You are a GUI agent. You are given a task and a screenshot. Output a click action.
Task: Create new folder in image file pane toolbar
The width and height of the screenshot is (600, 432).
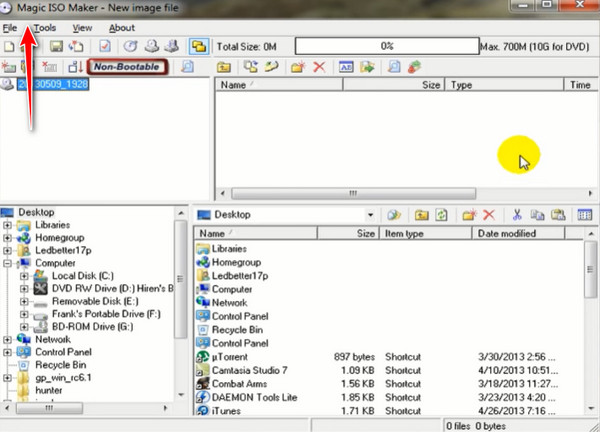[x=298, y=67]
